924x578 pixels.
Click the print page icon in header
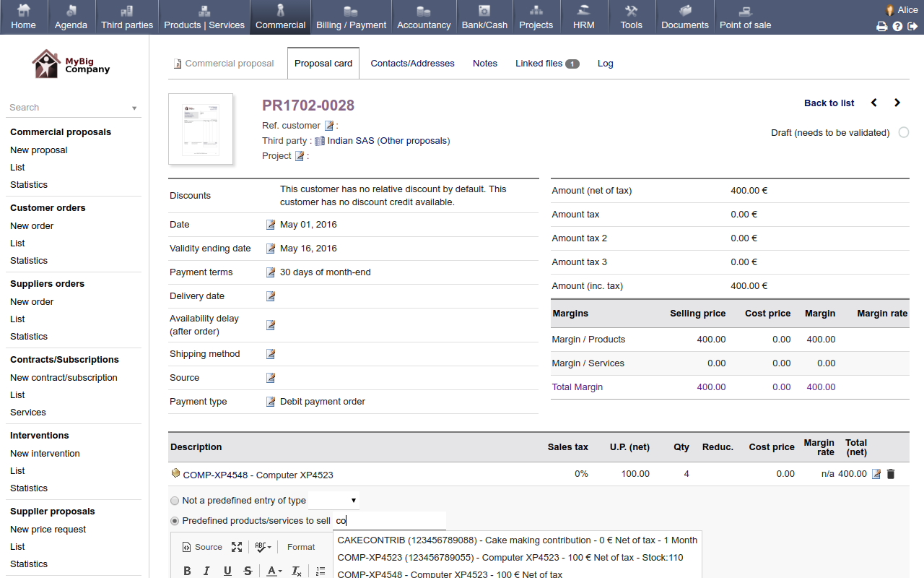(881, 26)
